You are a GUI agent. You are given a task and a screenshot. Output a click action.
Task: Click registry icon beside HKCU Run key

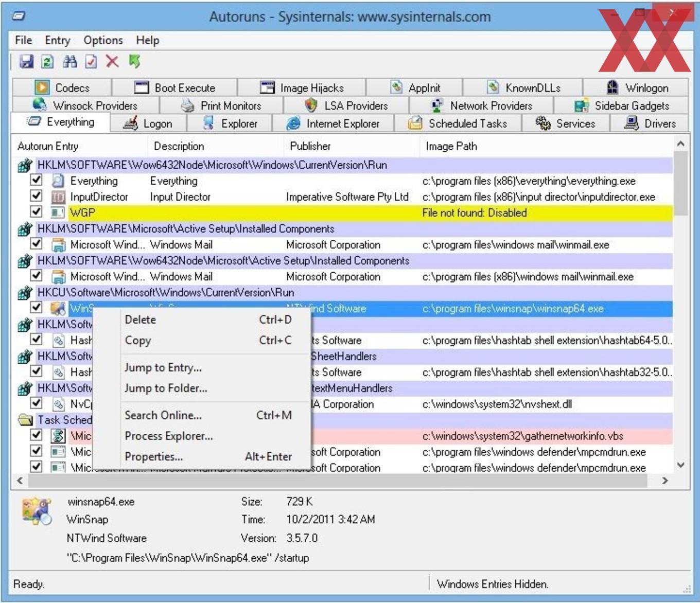(24, 293)
